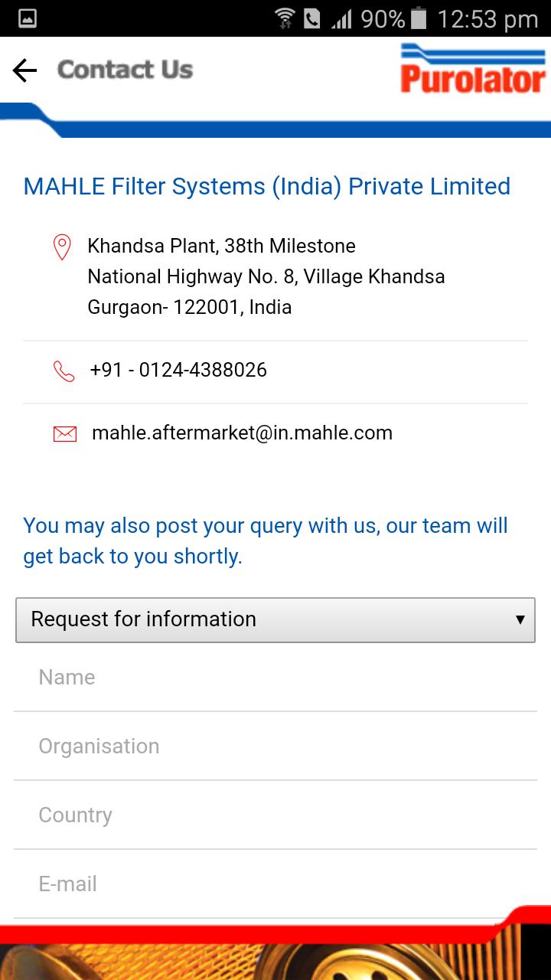Viewport: 551px width, 980px height.
Task: Tap the back arrow icon
Action: [x=24, y=70]
